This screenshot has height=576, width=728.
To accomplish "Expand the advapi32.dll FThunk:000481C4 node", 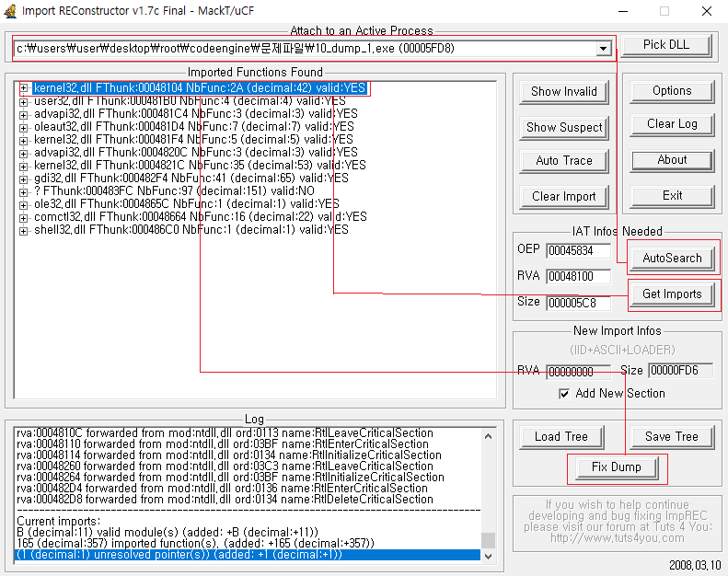I will 23,115.
